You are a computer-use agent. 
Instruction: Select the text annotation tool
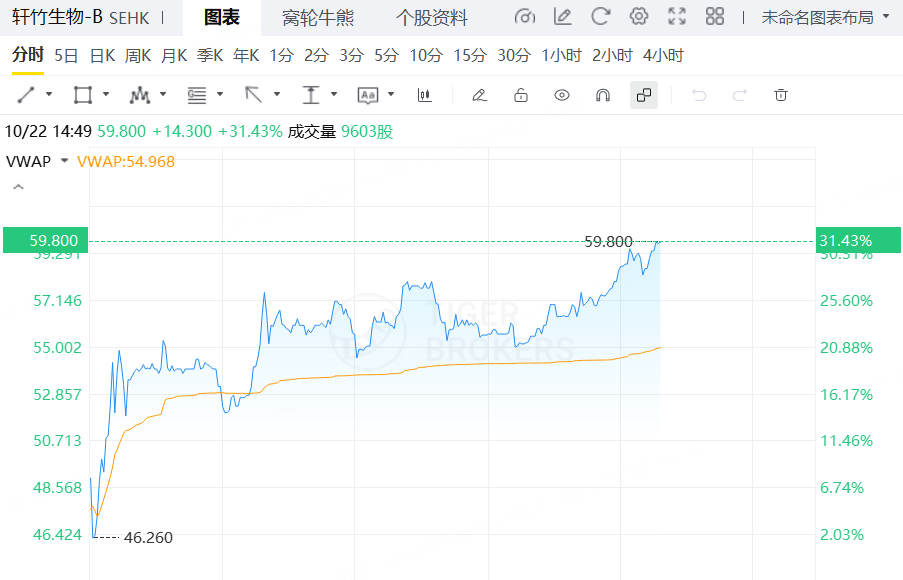368,95
